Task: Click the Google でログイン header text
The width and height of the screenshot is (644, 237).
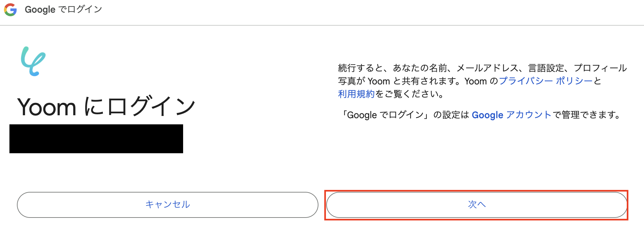Action: coord(63,9)
